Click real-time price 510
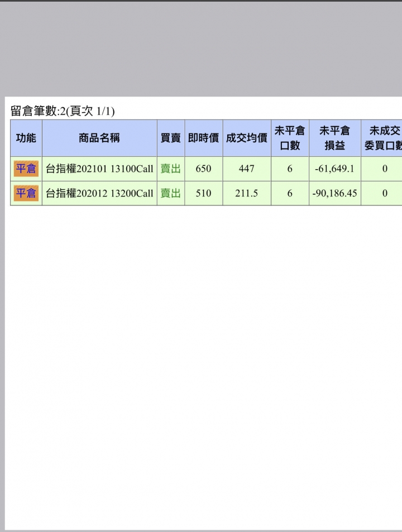 point(204,193)
